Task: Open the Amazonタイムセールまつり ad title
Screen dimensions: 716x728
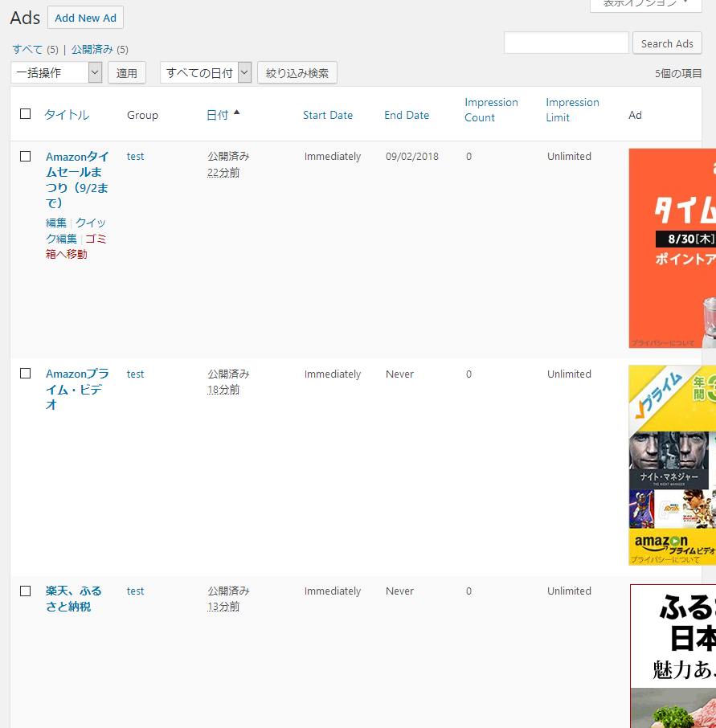Action: pos(77,180)
